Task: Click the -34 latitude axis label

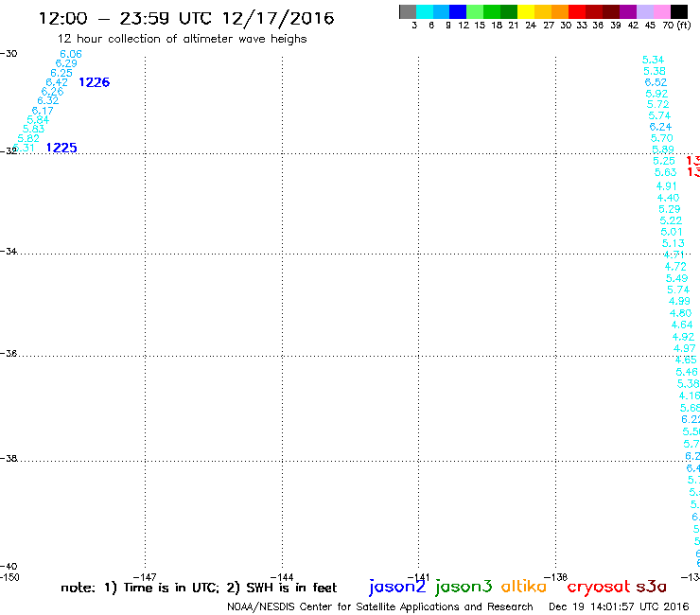Action: pyautogui.click(x=9, y=251)
